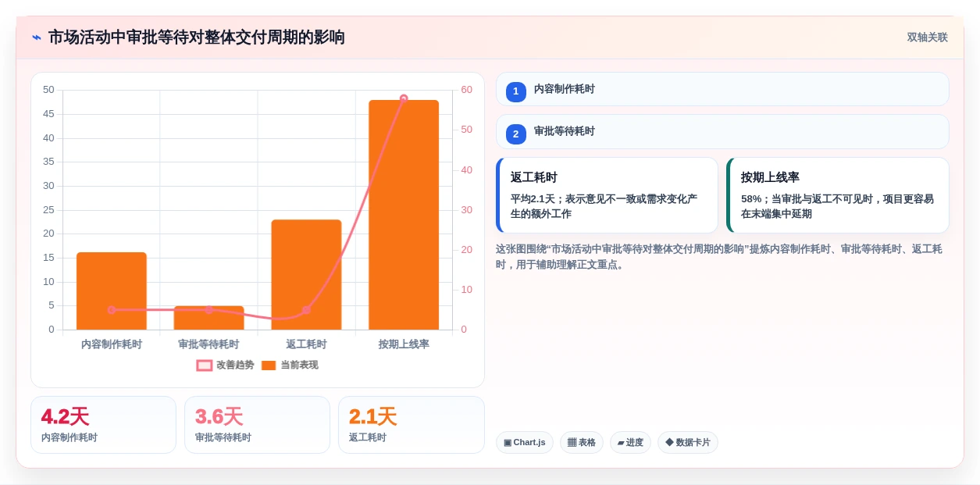Click the right axis value 60
This screenshot has width=980, height=485.
click(x=466, y=90)
